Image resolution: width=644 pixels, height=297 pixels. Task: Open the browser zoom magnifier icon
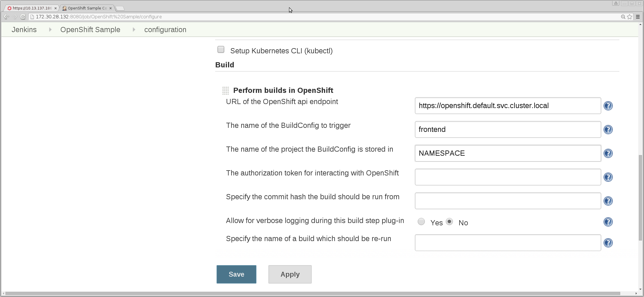click(x=623, y=17)
